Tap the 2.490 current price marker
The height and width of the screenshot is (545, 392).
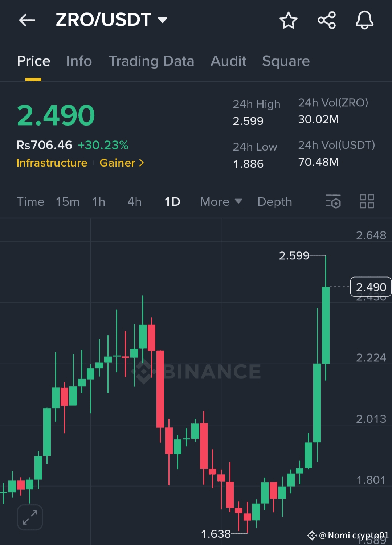pos(371,287)
